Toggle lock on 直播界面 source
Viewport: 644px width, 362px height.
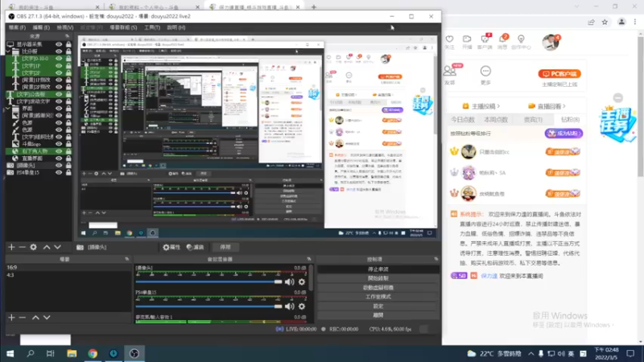click(x=68, y=158)
